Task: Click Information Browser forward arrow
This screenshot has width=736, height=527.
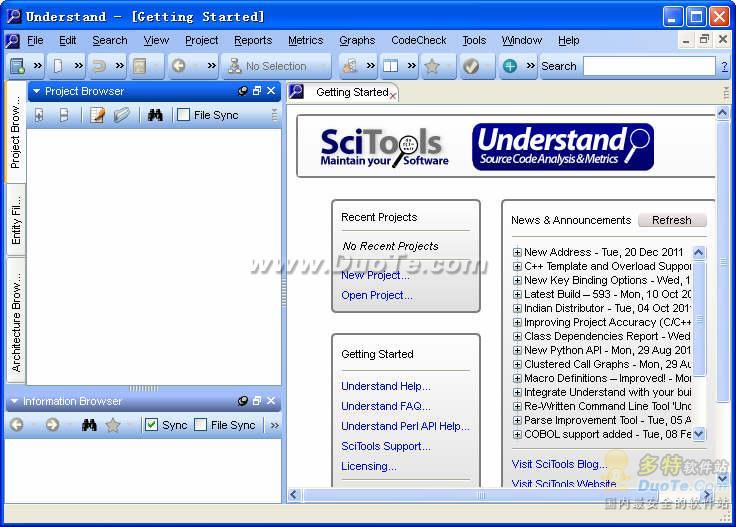Action: pos(52,425)
